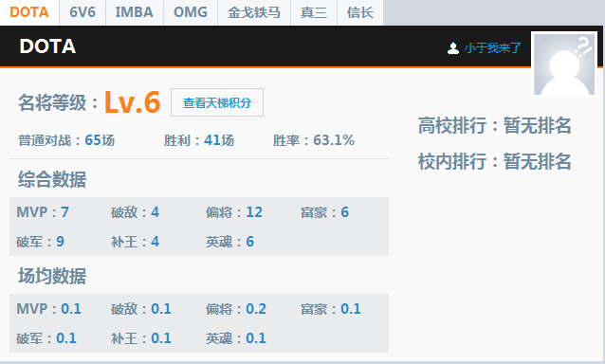
Task: Click 破敌：0.1 in 场均数据
Action: coord(141,309)
